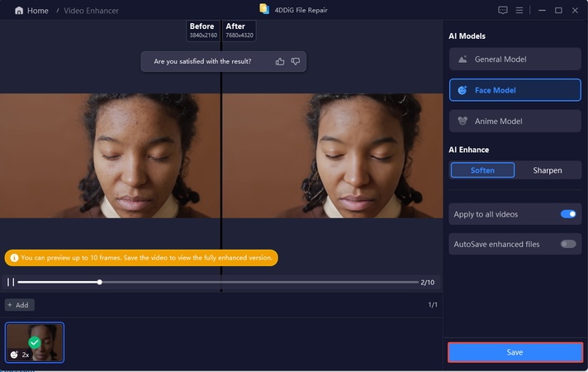588x372 pixels.
Task: Enable AutoSave enhanced files switch
Action: (567, 244)
